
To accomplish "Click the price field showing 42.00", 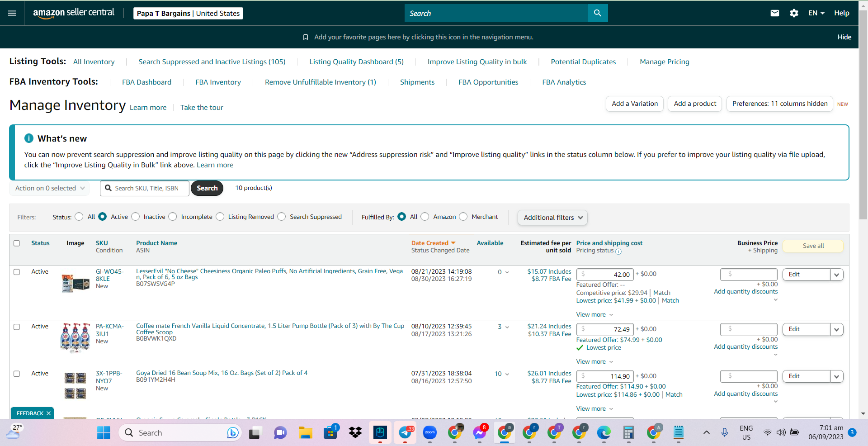I will (x=605, y=275).
